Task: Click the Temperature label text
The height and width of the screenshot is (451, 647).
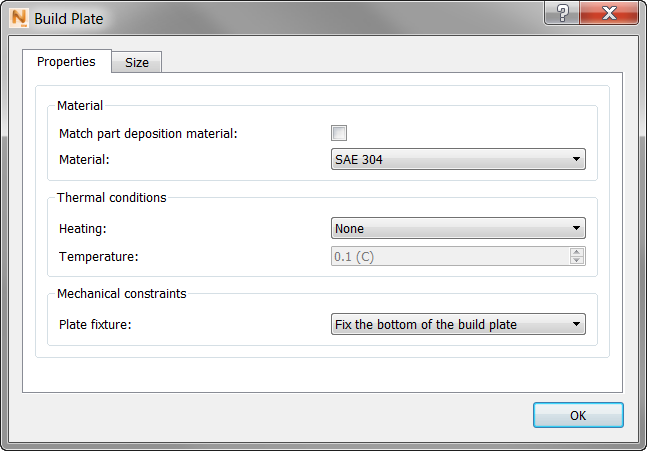Action: 98,256
